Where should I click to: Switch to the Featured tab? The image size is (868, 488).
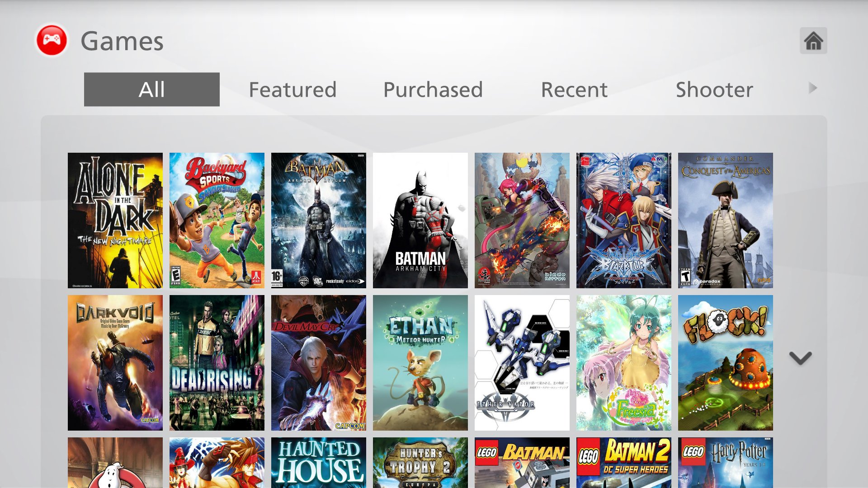[x=292, y=89]
